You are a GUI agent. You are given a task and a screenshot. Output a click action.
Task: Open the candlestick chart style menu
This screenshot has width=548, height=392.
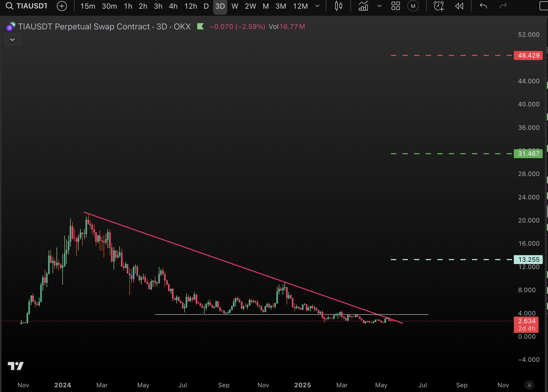(x=339, y=6)
